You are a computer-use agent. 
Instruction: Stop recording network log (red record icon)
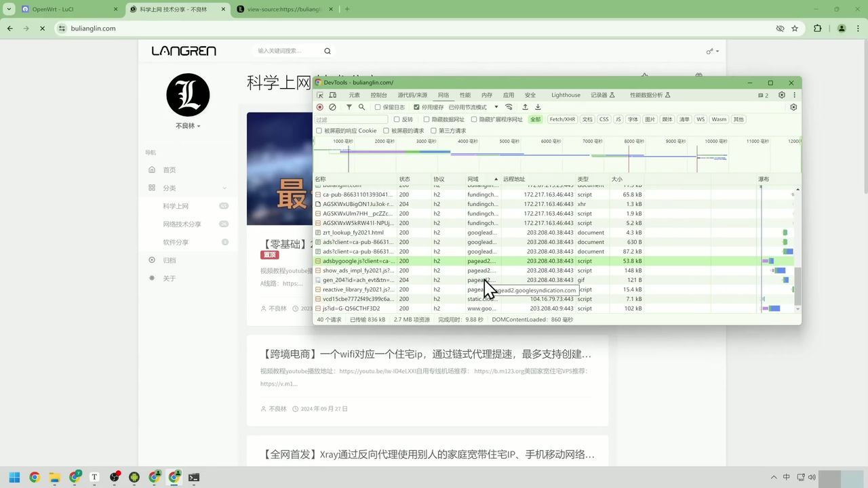[x=319, y=107]
